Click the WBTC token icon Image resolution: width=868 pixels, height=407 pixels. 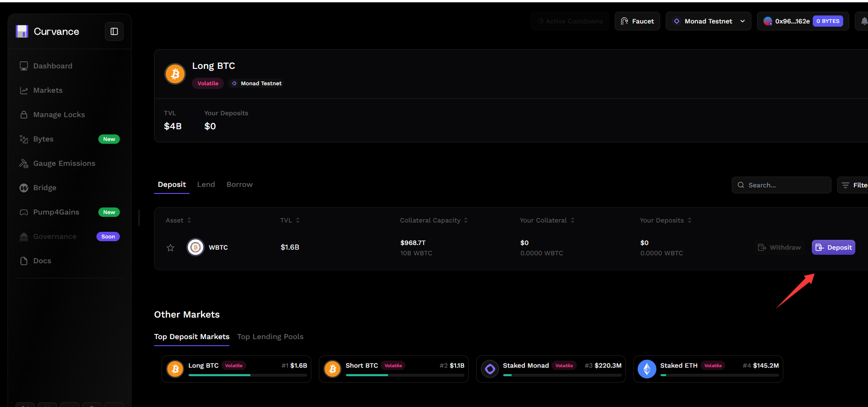click(196, 247)
